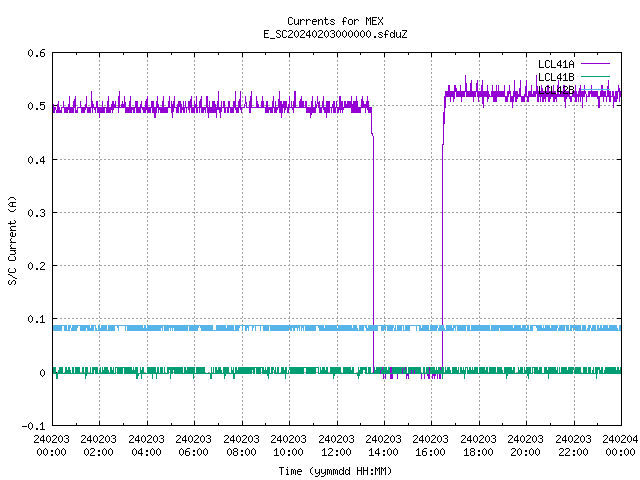640x480 pixels.
Task: Click the x-axis tick '240203 04:00'
Action: point(146,446)
